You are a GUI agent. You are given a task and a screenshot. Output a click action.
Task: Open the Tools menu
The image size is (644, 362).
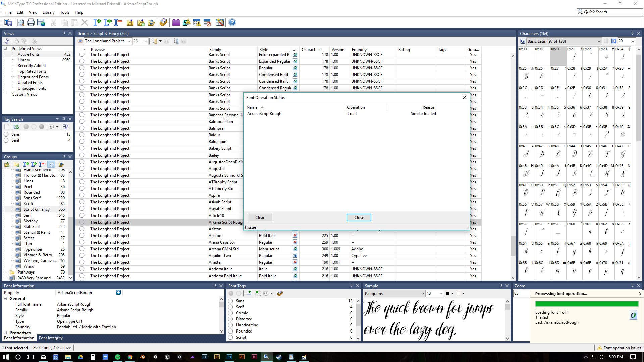coord(65,12)
